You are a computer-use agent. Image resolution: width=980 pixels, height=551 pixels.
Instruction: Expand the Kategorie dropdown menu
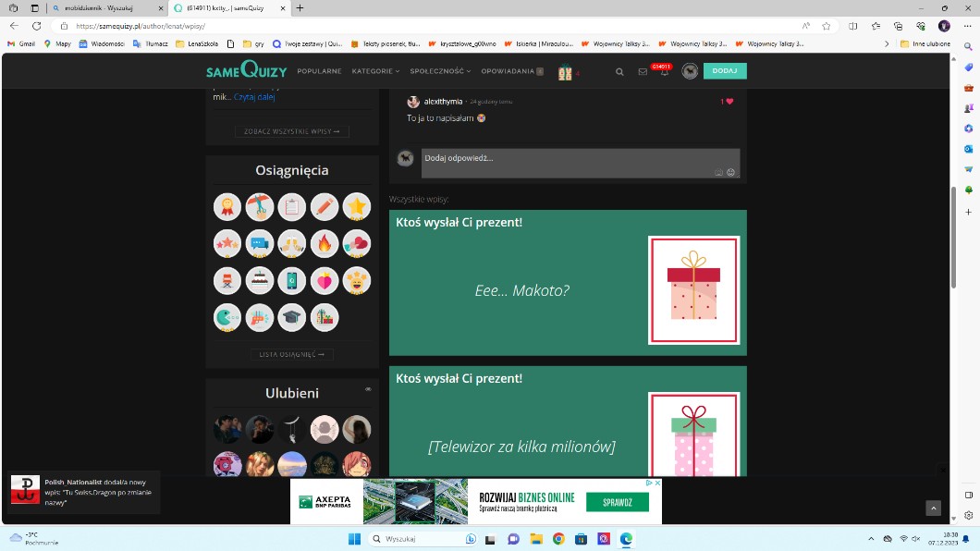375,71
